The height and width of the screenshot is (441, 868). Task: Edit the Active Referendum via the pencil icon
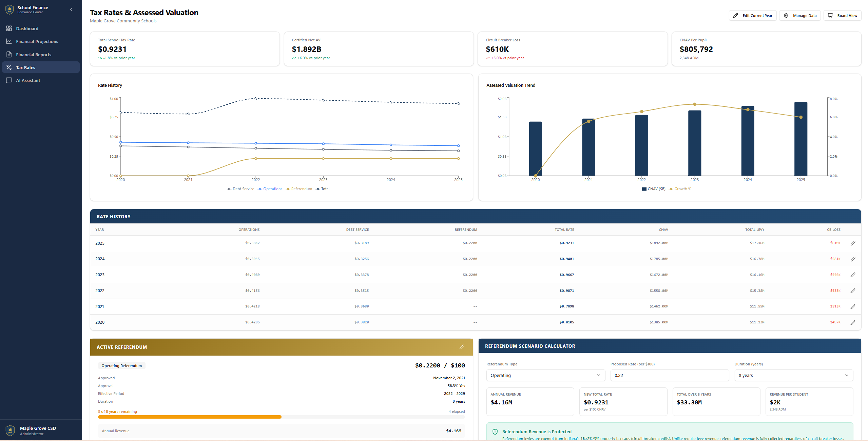(x=462, y=347)
